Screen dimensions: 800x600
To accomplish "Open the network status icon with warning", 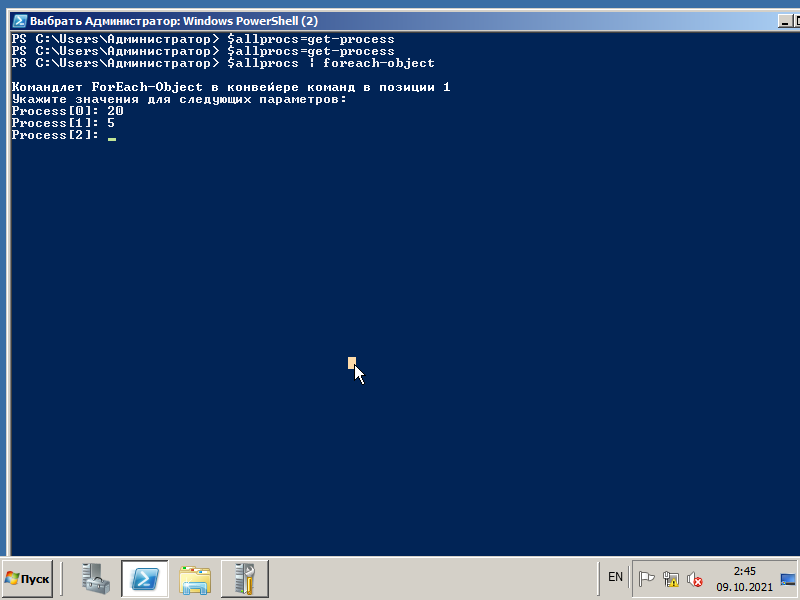I will (670, 579).
